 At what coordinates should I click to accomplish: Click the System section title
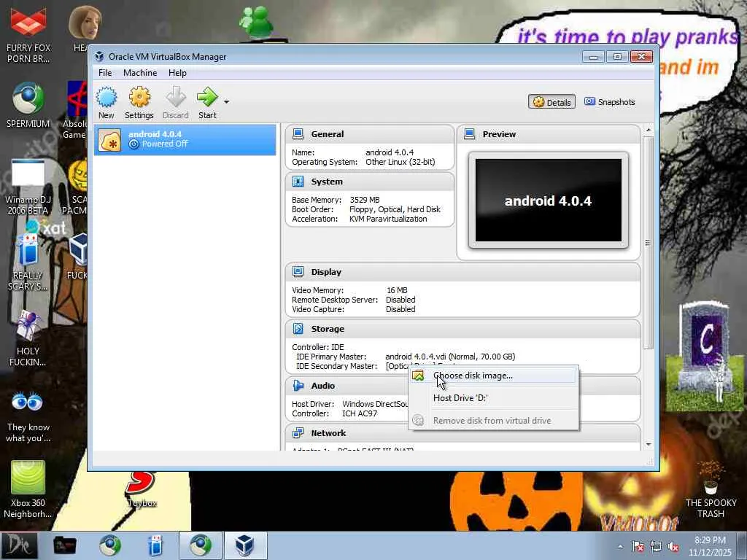pos(327,182)
